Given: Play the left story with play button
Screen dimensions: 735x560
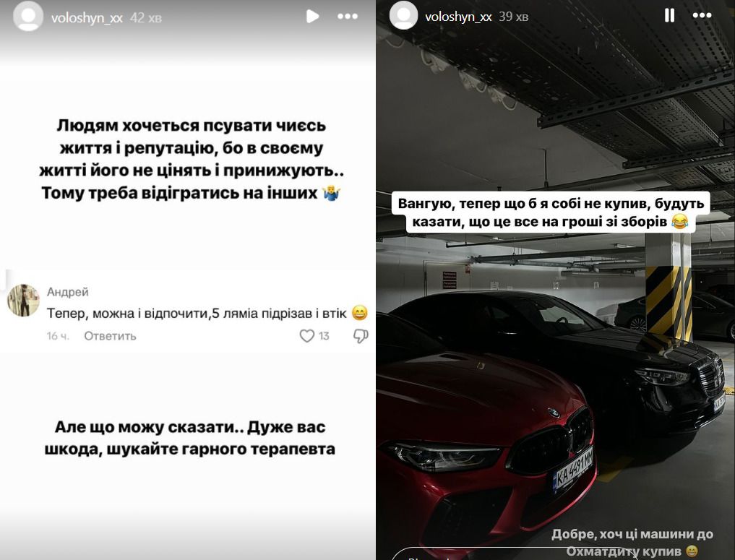Looking at the screenshot, I should [312, 17].
